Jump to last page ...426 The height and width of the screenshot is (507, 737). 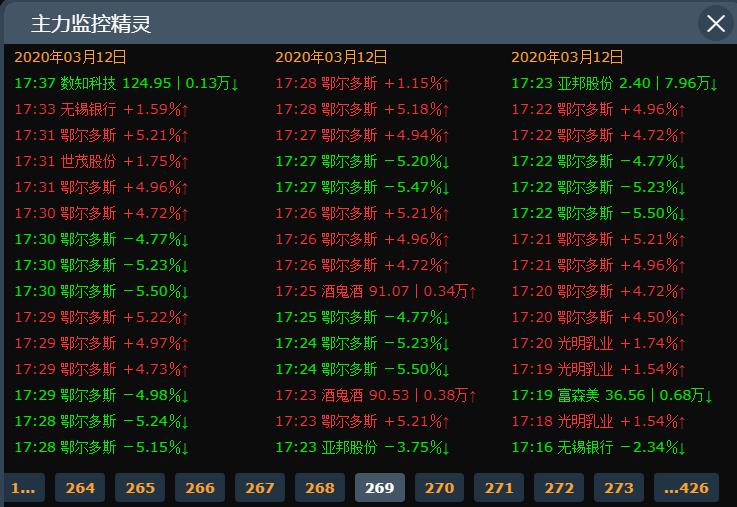(x=686, y=488)
